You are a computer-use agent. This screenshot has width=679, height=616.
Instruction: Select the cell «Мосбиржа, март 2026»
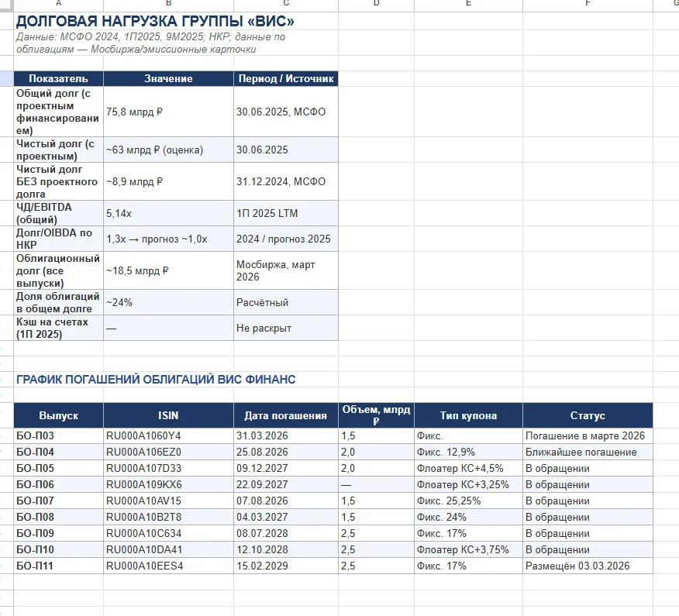click(x=286, y=270)
